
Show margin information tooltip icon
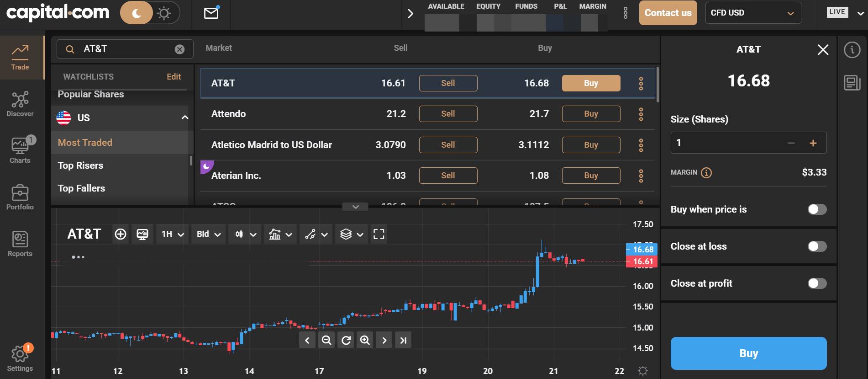click(706, 172)
